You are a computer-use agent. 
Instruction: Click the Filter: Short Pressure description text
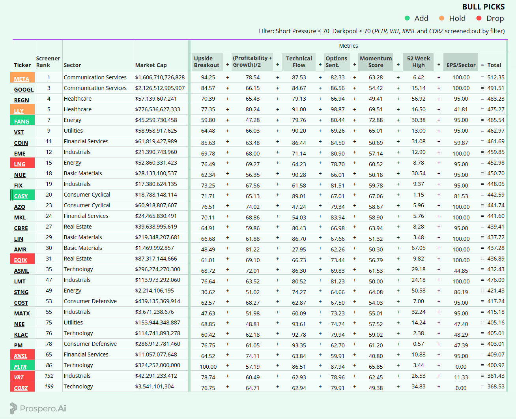click(381, 31)
